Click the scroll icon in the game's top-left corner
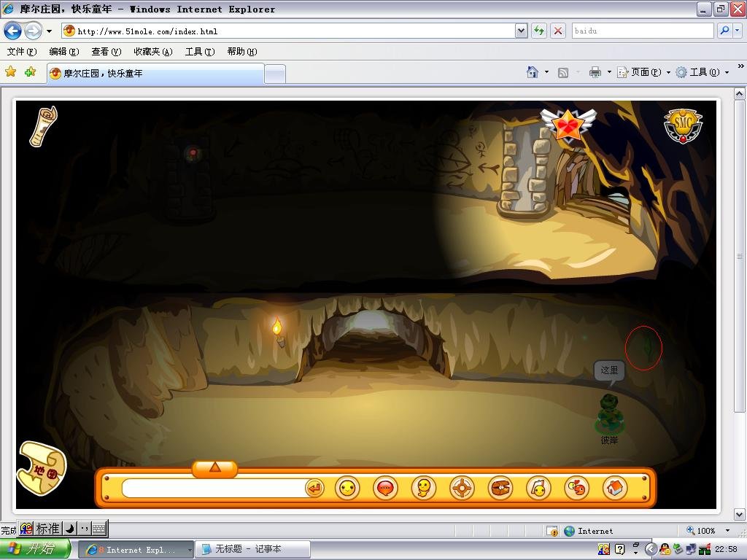 (43, 125)
